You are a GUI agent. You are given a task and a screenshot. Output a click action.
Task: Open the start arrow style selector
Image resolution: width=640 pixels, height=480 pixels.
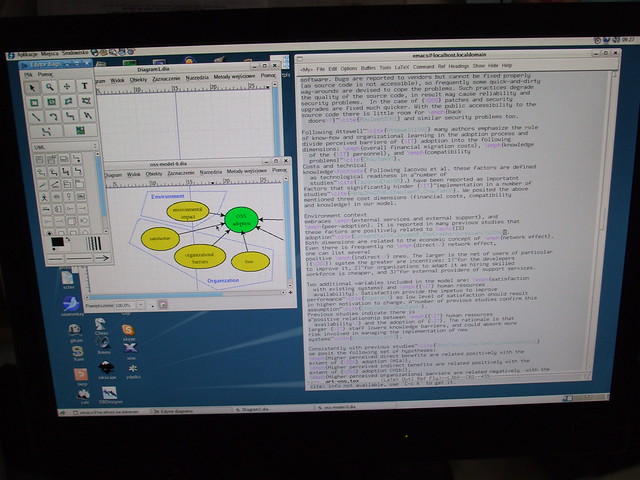coord(55,259)
